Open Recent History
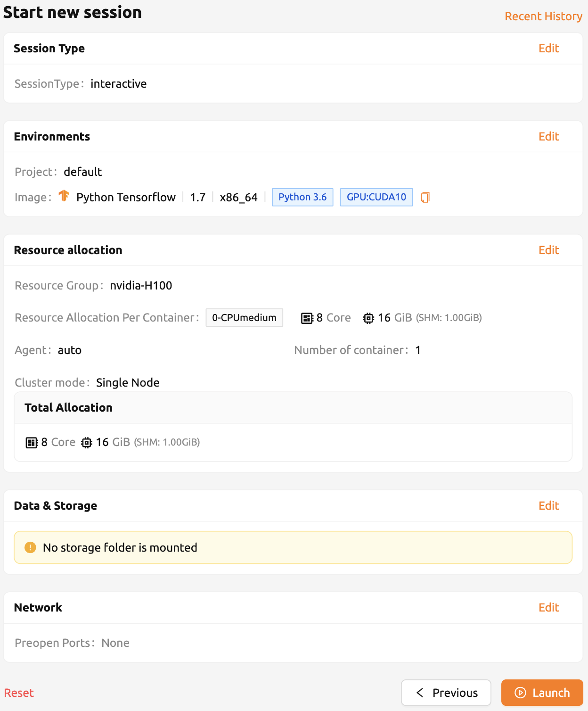The width and height of the screenshot is (588, 711). (x=544, y=17)
